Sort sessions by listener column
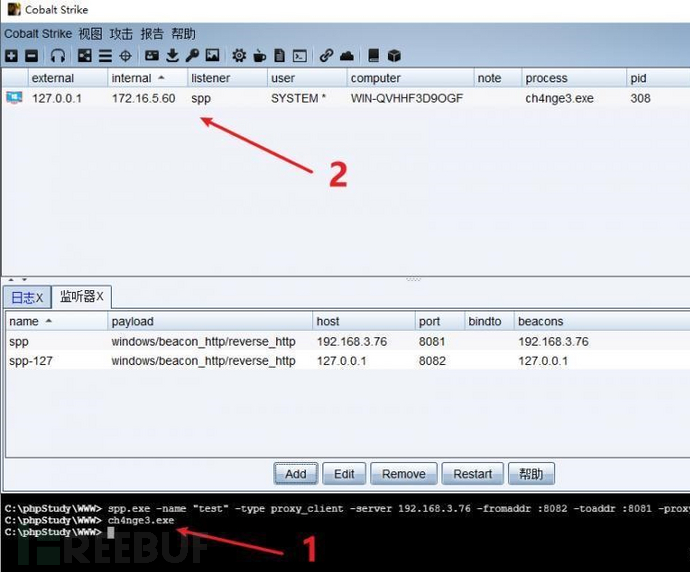This screenshot has width=690, height=572. click(227, 78)
